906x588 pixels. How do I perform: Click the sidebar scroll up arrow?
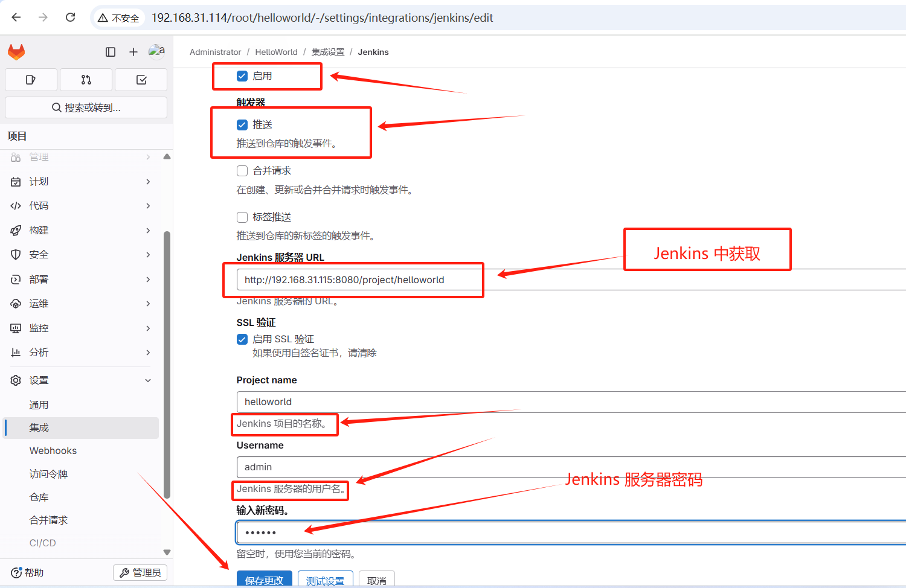tap(167, 157)
